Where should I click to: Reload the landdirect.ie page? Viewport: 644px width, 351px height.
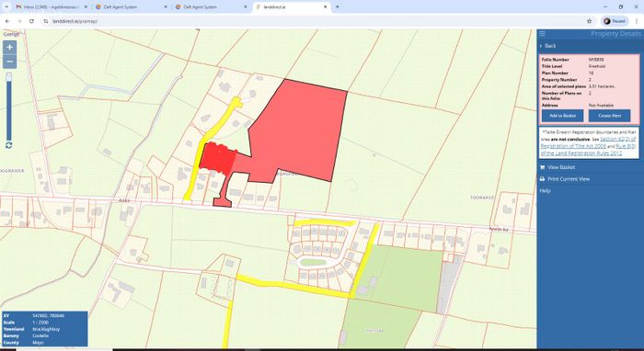(31, 21)
